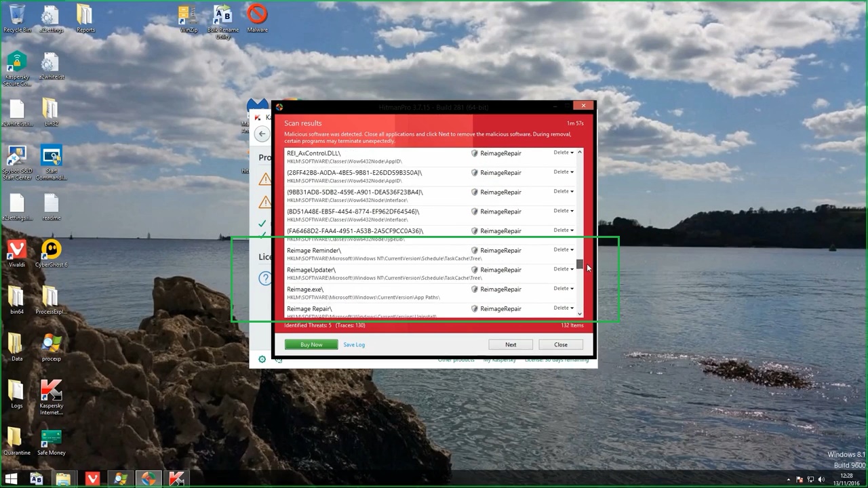This screenshot has height=488, width=868.
Task: Select the REI_AxControl.DLL\ registry entry
Action: 430,157
